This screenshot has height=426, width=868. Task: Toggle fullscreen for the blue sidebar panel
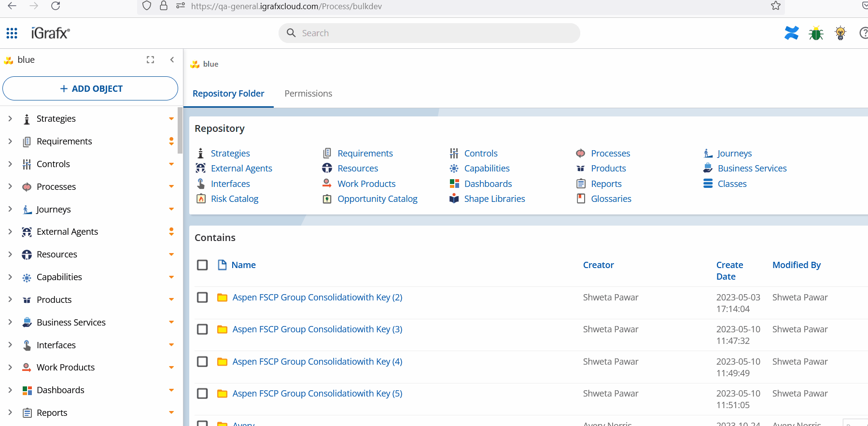(x=150, y=60)
